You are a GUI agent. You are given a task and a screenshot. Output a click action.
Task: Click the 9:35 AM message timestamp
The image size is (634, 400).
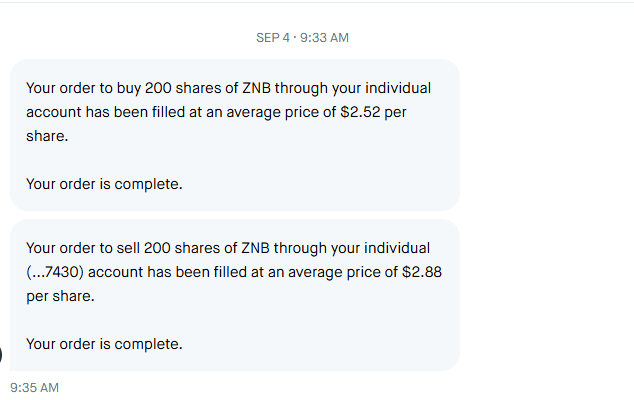(x=34, y=387)
